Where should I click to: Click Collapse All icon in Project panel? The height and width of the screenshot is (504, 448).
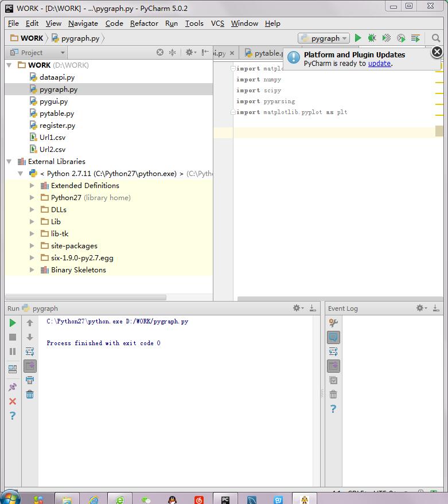pyautogui.click(x=173, y=52)
